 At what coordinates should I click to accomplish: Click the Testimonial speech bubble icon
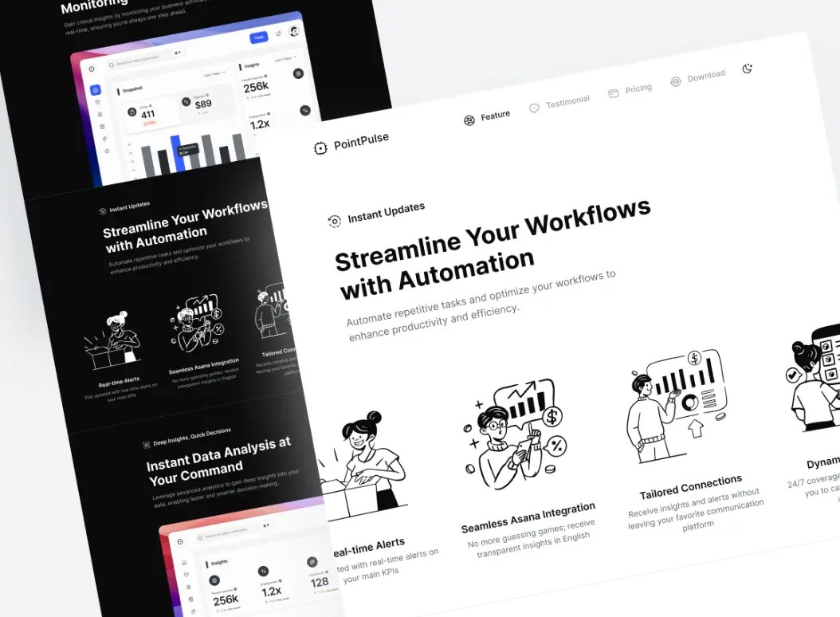pos(534,108)
